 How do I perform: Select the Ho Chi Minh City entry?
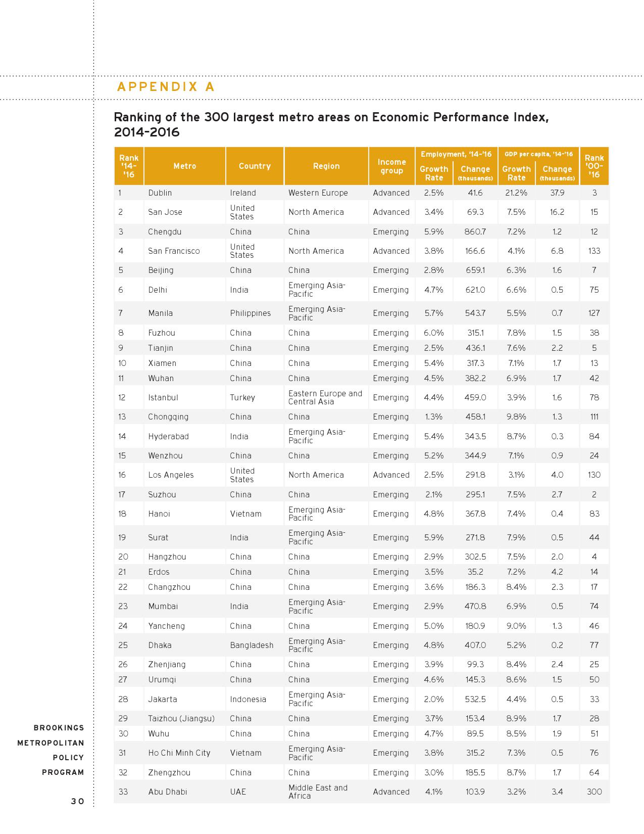point(179,753)
